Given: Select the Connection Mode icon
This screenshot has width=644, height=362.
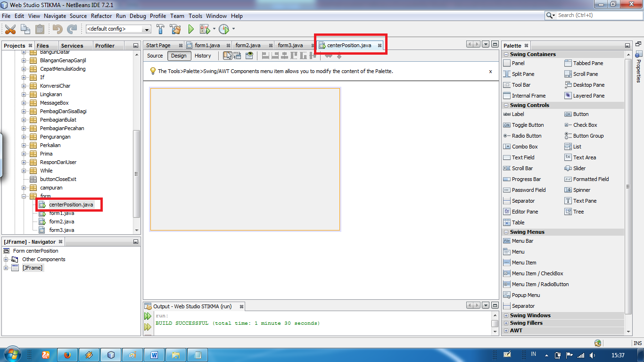Looking at the screenshot, I should (238, 56).
